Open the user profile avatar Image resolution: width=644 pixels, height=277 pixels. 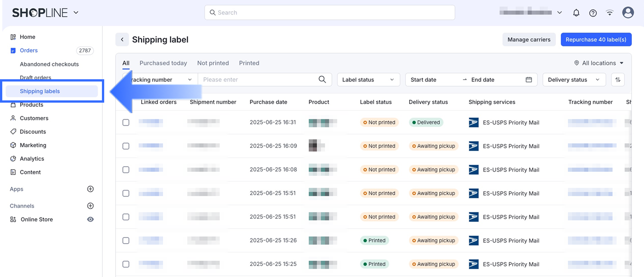pos(628,12)
